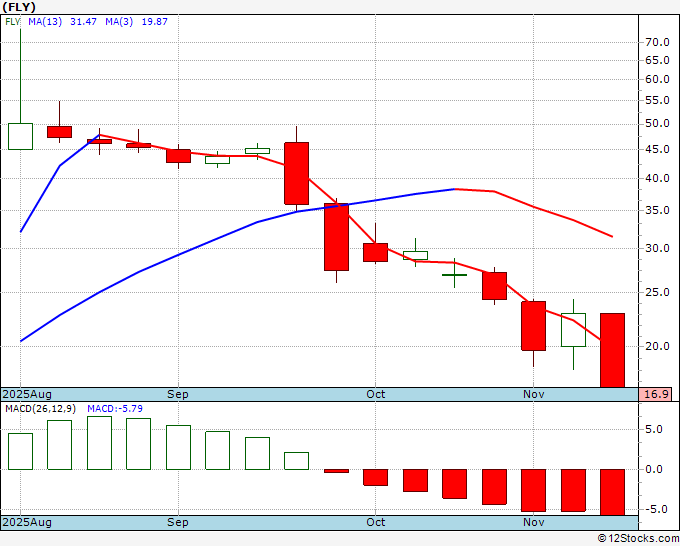Click the 25.0 price axis label
The width and height of the screenshot is (680, 546).
click(x=657, y=293)
